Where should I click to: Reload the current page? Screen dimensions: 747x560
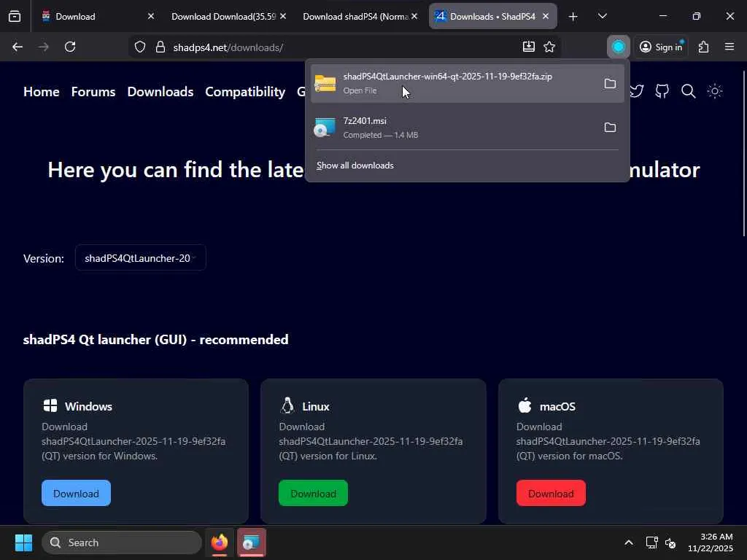tap(70, 47)
